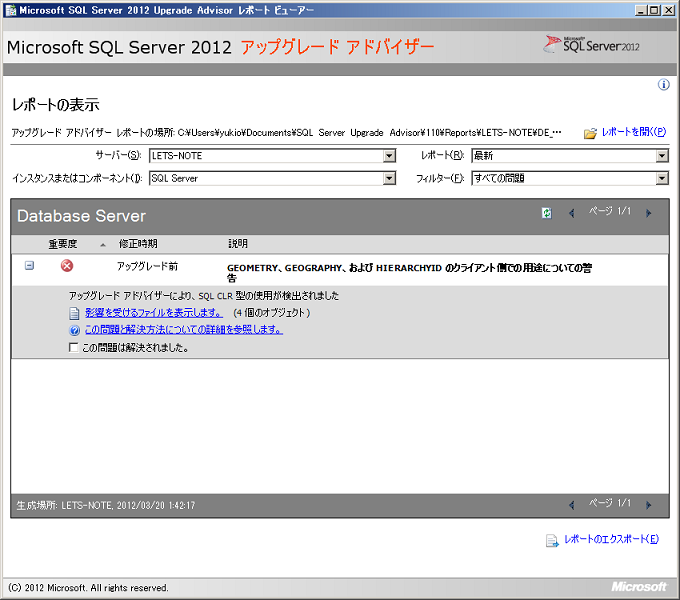
Task: Sort by 重要度 column header
Action: 62,244
